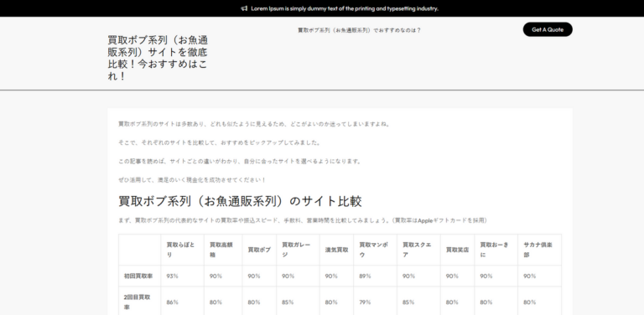
Task: Click the 買取ガレージ column header
Action: [x=299, y=250]
